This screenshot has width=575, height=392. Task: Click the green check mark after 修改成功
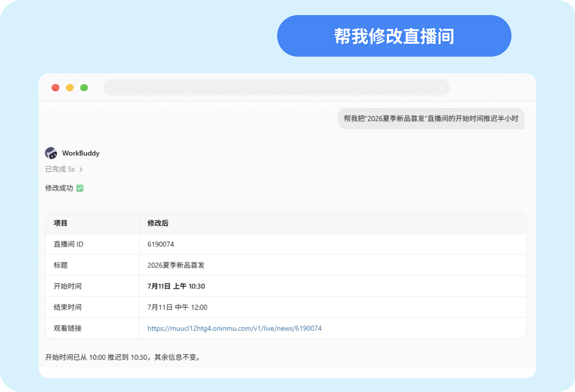(x=80, y=188)
